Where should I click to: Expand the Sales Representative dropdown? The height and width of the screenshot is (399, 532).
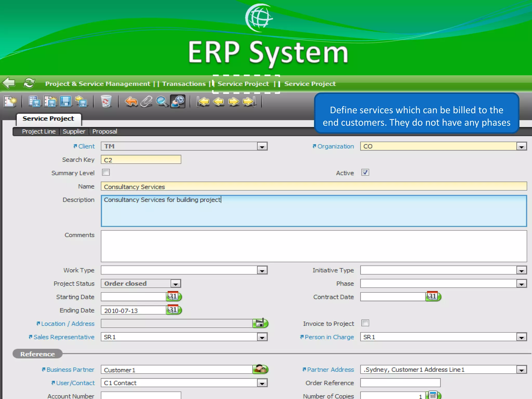coord(262,337)
